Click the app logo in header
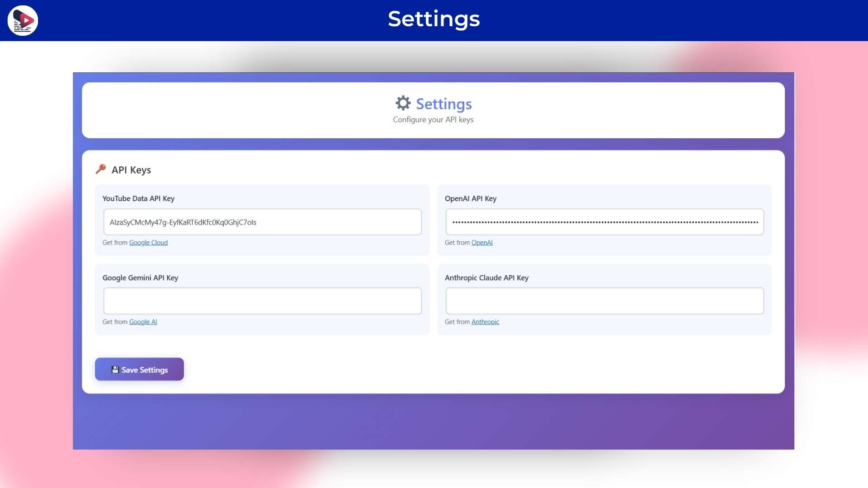This screenshot has width=868, height=488. point(23,20)
